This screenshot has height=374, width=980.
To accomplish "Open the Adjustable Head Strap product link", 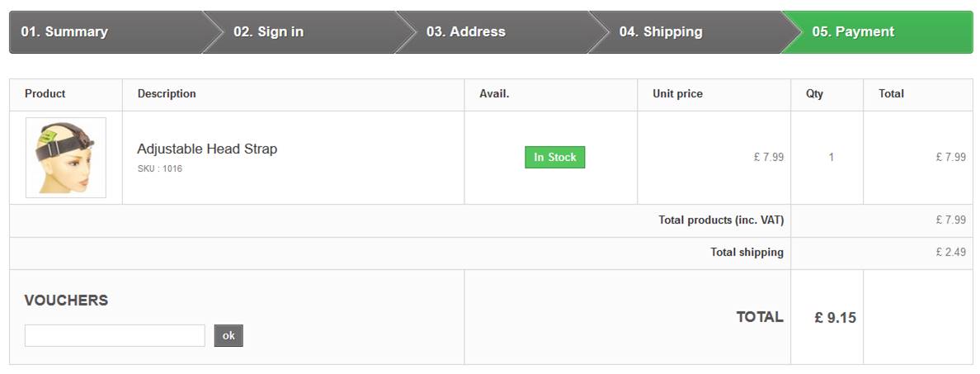I will [x=207, y=149].
